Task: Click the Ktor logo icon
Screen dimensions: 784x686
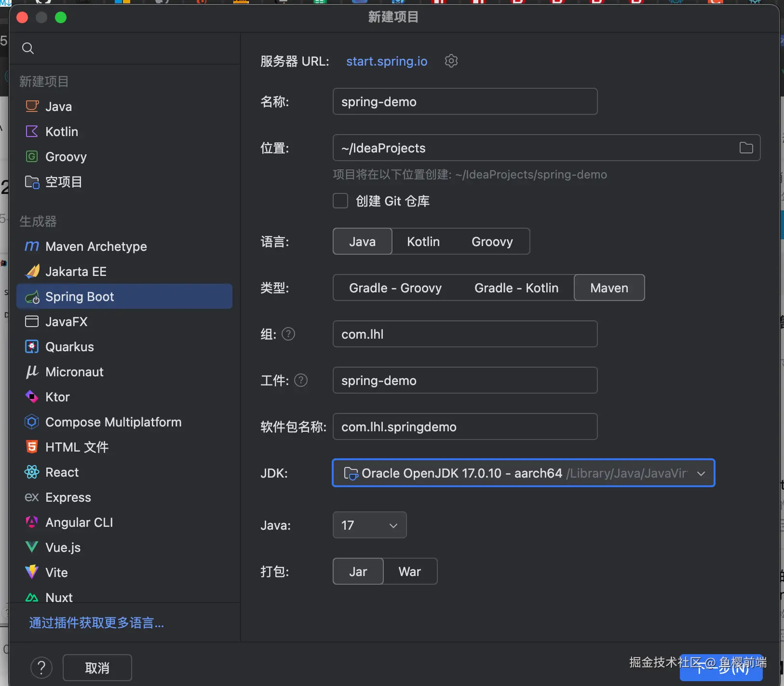Action: tap(32, 397)
